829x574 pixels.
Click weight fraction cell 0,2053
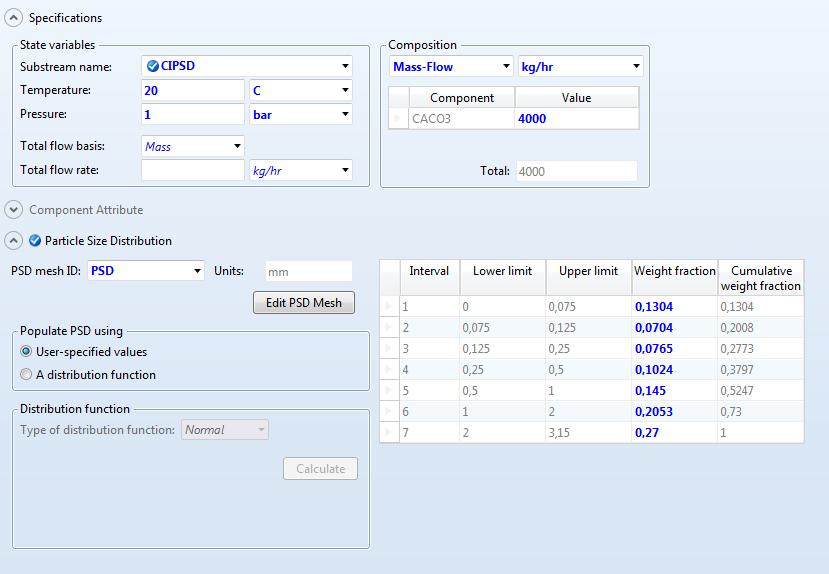675,411
